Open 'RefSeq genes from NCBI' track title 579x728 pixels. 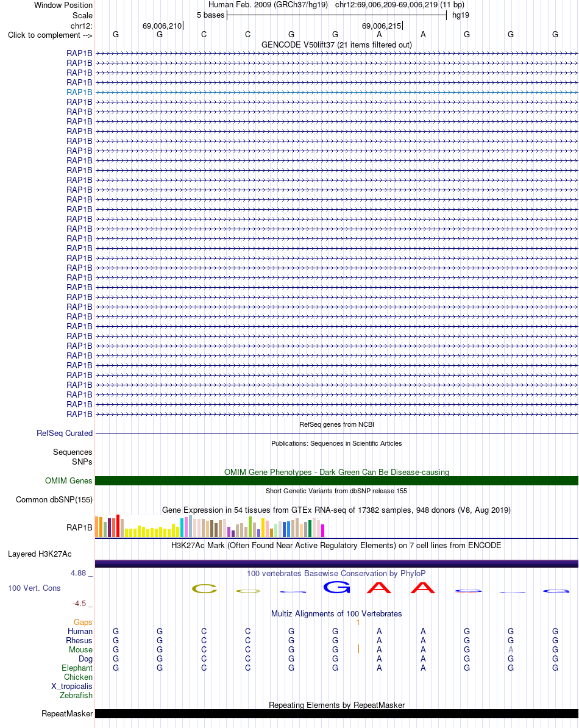click(x=336, y=424)
